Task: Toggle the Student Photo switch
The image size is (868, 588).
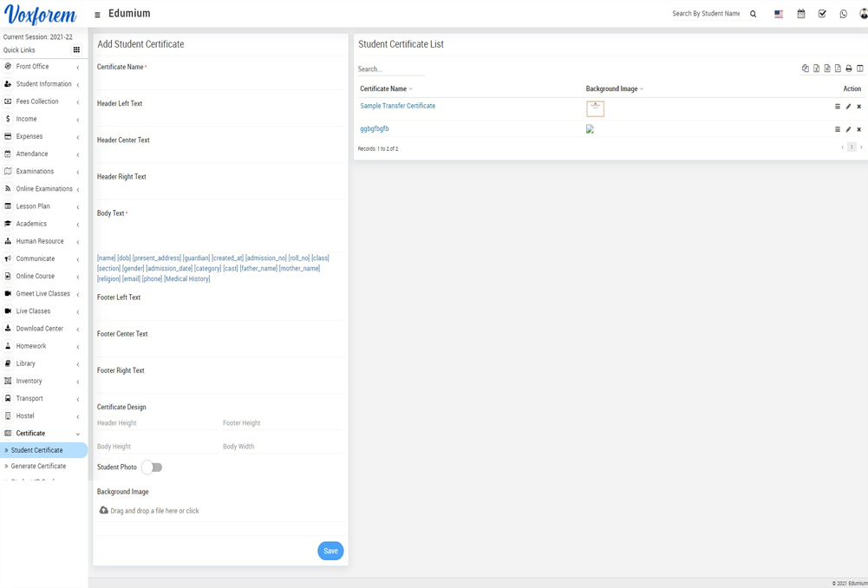Action: 152,467
